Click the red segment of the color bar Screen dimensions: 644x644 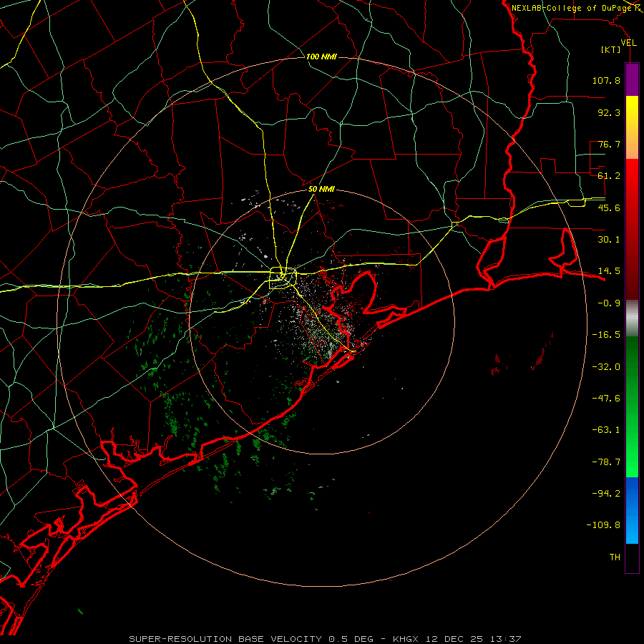click(x=632, y=229)
